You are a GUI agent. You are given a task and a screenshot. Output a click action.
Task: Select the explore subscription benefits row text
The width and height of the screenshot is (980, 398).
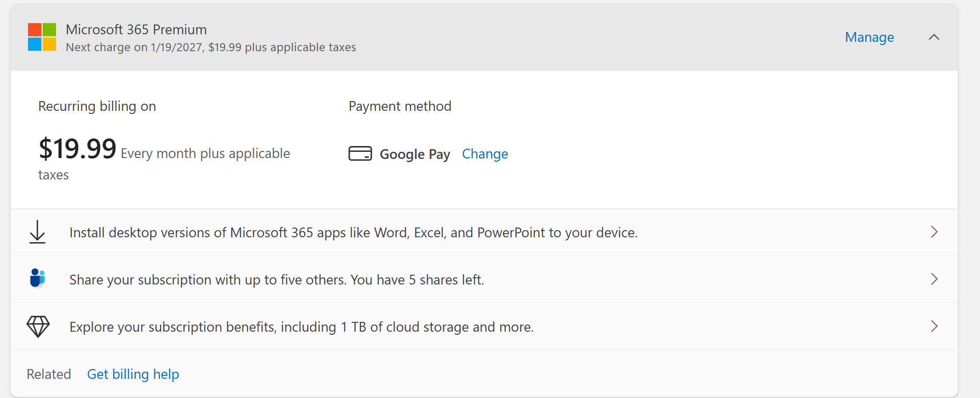coord(301,327)
